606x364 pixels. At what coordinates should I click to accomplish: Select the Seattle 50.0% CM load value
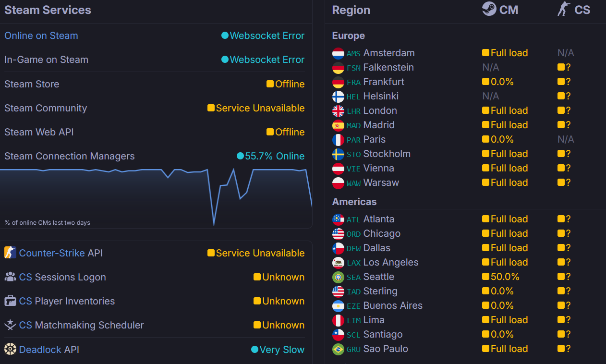[505, 277]
